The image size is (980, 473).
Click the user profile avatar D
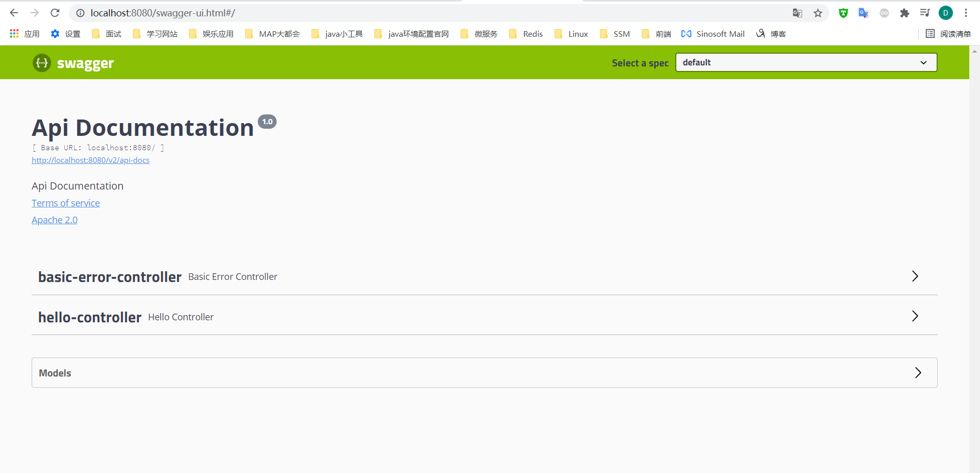(945, 13)
